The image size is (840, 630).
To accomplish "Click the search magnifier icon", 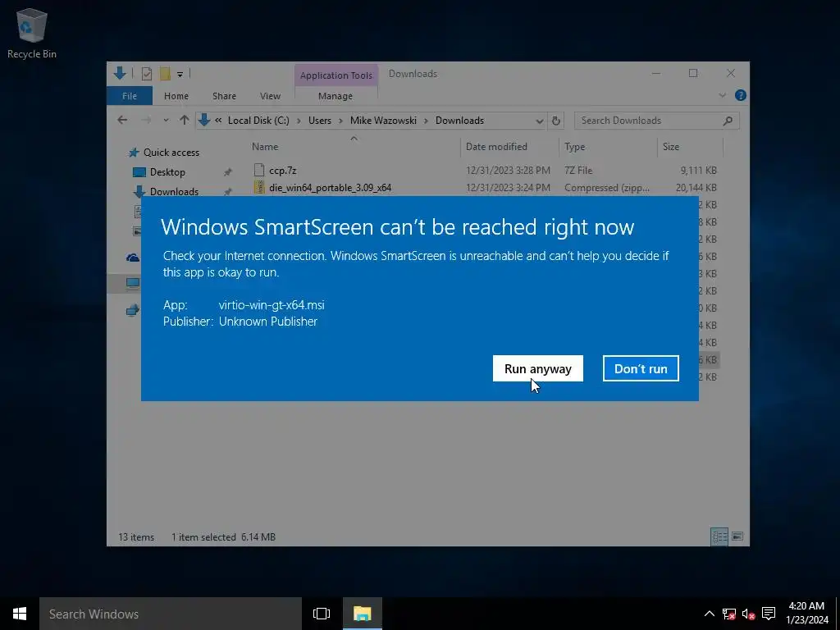I will click(x=728, y=121).
